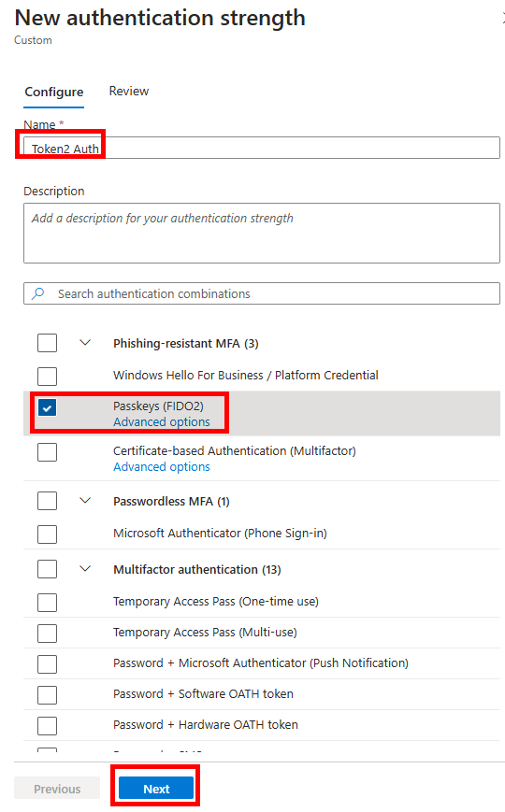
Task: Select the Phishing-resistant MFA group checkbox
Action: (47, 343)
